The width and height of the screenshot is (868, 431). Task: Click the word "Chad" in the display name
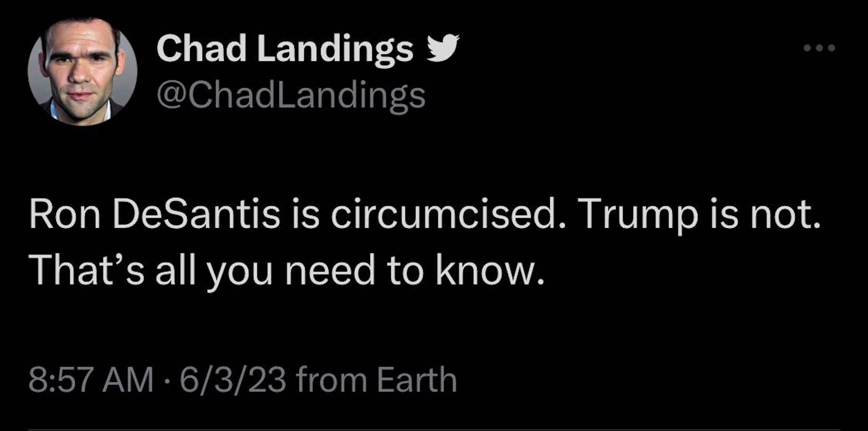coord(201,49)
